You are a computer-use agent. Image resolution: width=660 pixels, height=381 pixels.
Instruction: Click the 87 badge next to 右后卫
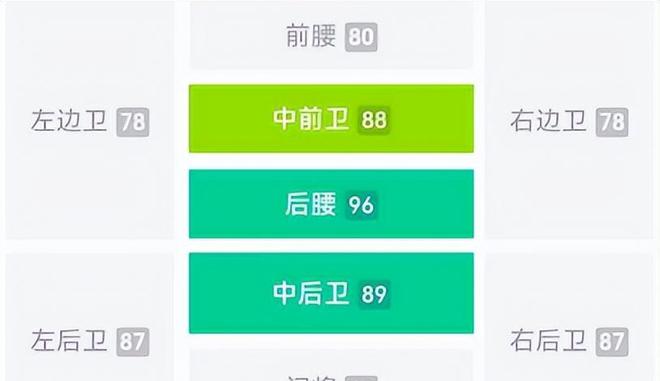point(612,342)
